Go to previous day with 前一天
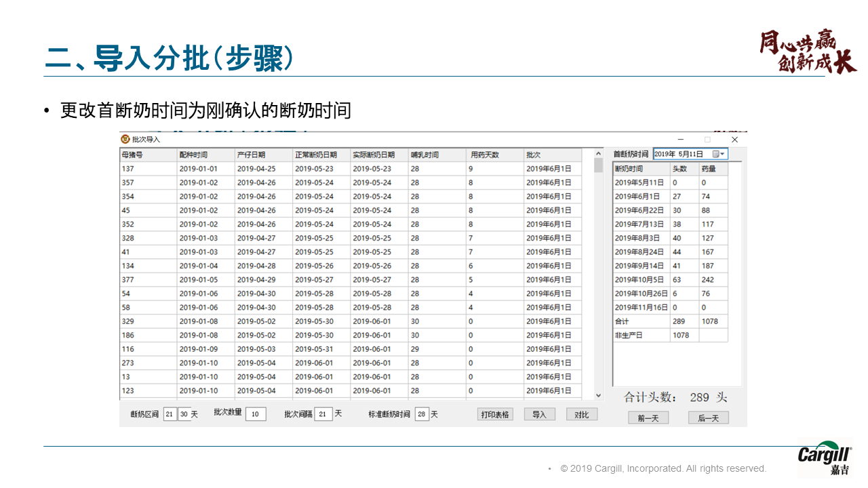The width and height of the screenshot is (868, 488). [648, 418]
